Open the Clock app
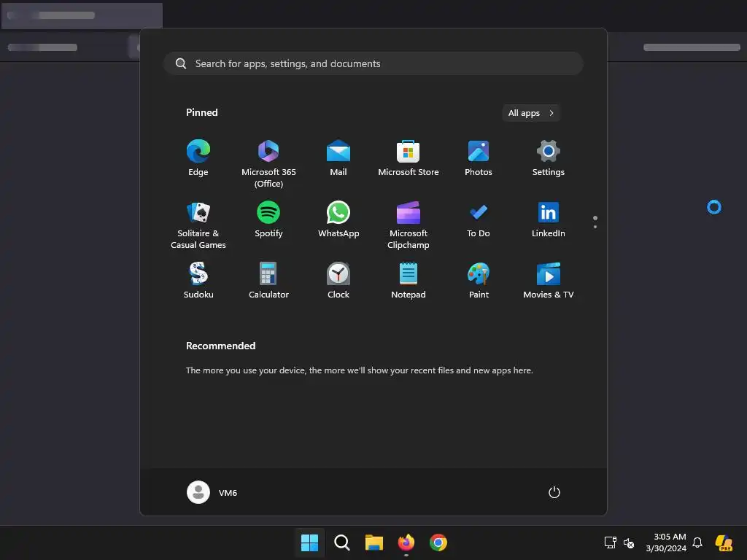Viewport: 747px width, 560px height. click(338, 282)
